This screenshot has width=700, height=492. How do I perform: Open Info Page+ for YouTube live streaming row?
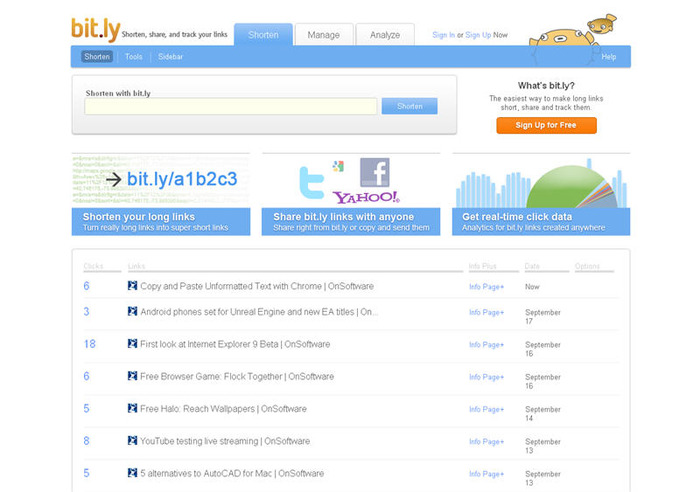coord(486,442)
